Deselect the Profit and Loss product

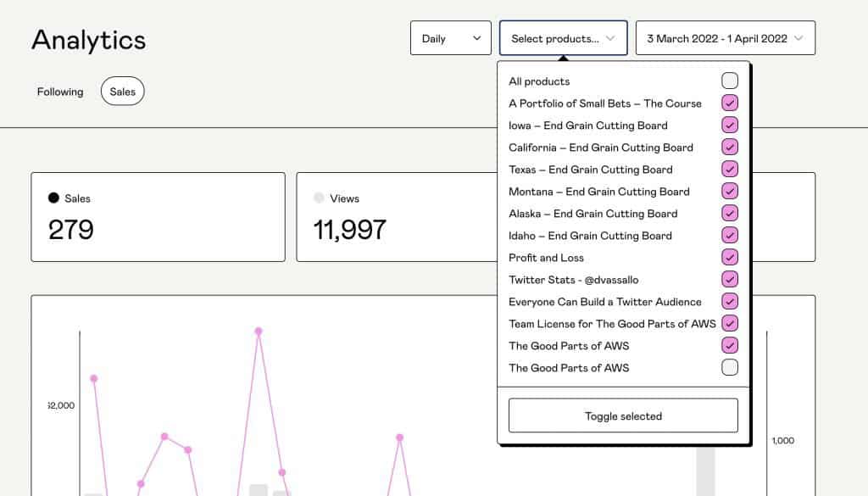point(729,257)
